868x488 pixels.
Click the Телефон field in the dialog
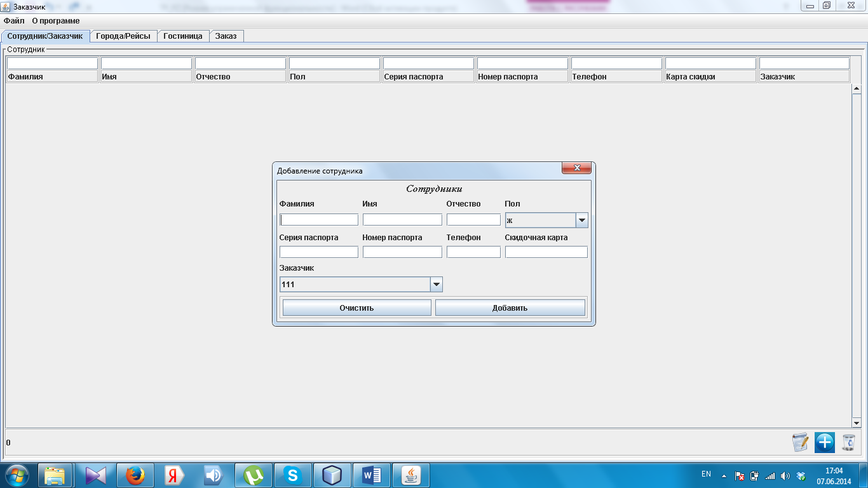point(473,252)
